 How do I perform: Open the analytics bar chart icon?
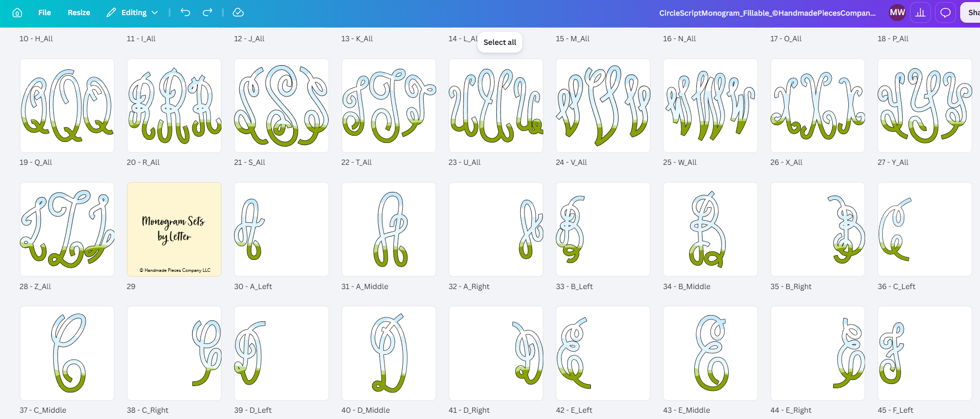920,13
